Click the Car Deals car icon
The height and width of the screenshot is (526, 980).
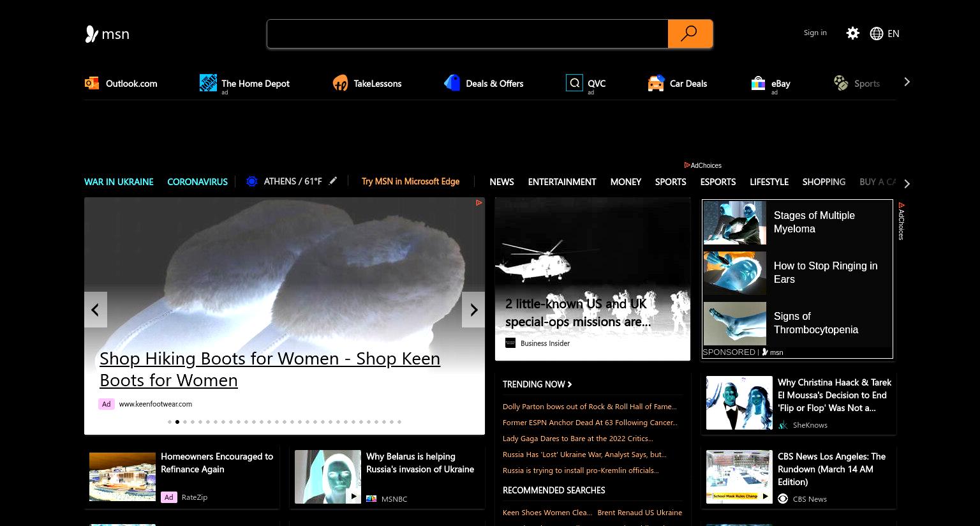(x=656, y=83)
